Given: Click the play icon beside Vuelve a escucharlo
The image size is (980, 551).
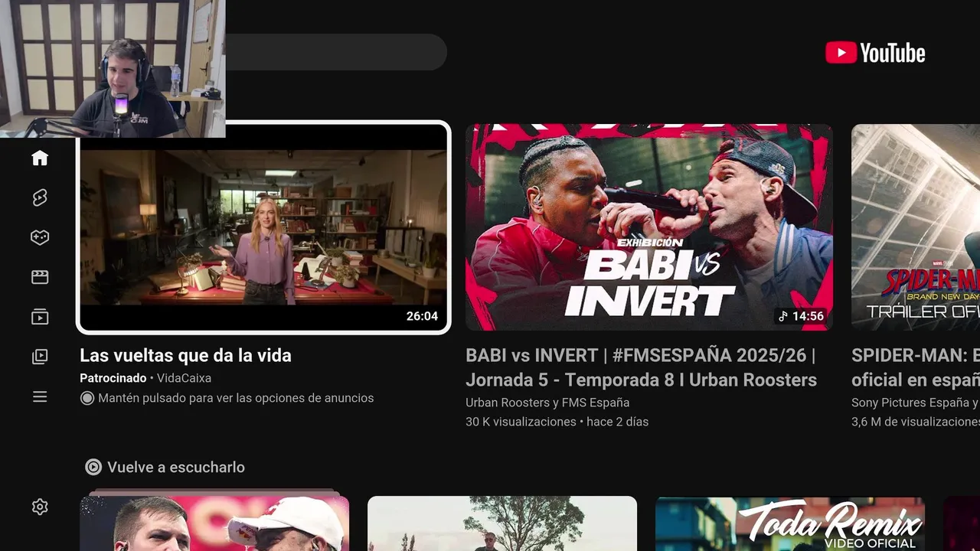Looking at the screenshot, I should 93,467.
